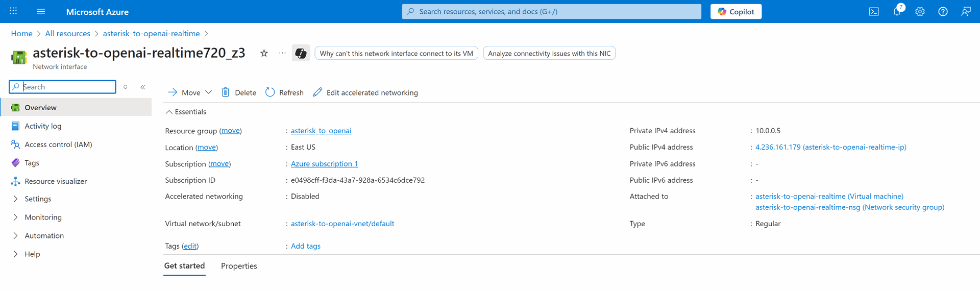This screenshot has height=290, width=980.
Task: Favorite this resource with the star icon
Action: 264,53
